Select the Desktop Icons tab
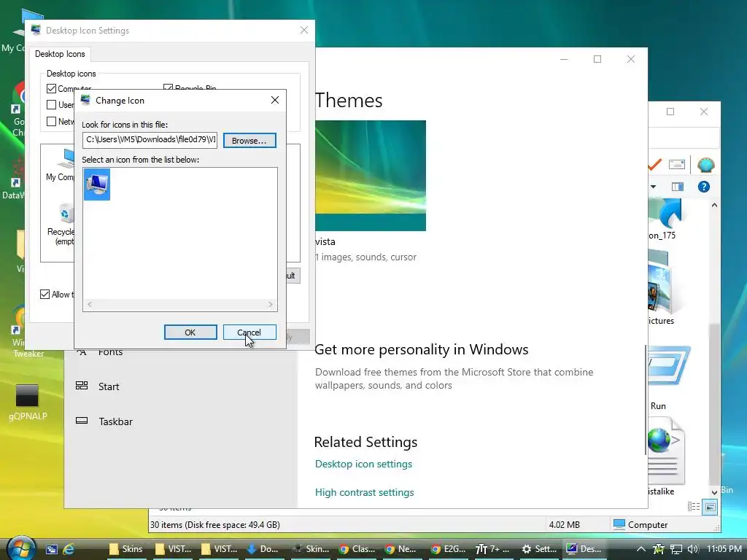747x560 pixels. pos(60,54)
